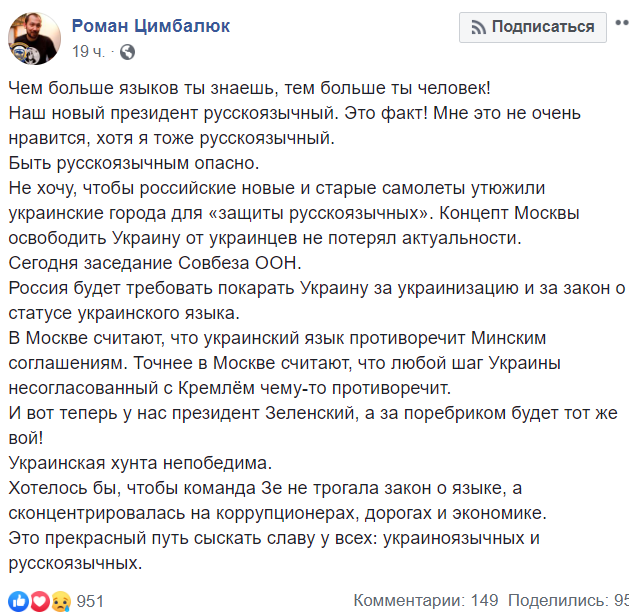Click the final word 'русскоязычных.' of the post
Screen dimensions: 629x616
point(75,563)
